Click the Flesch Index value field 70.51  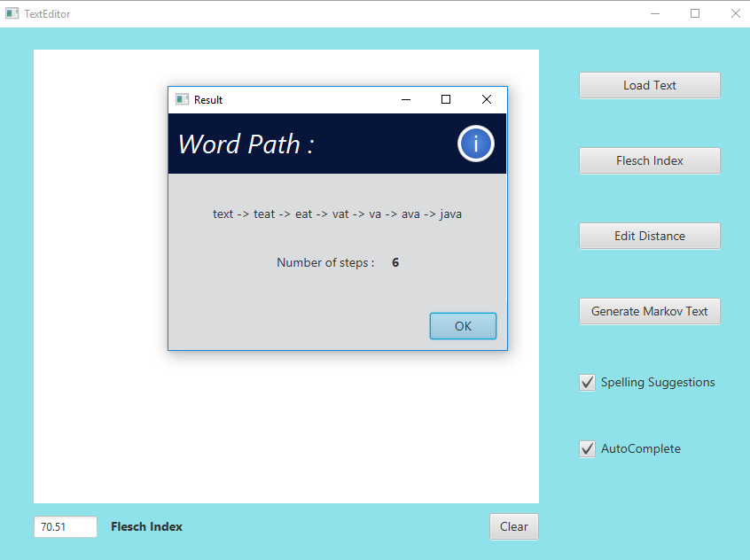click(x=65, y=526)
